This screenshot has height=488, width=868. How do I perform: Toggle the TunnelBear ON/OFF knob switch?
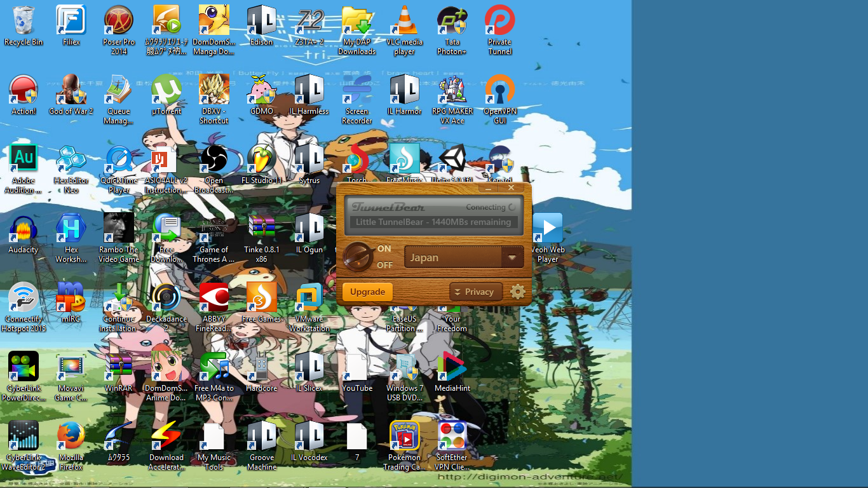[x=358, y=257]
